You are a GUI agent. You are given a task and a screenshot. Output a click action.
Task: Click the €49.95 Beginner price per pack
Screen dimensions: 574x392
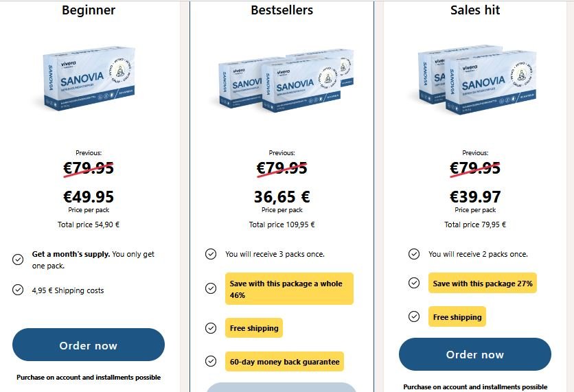pyautogui.click(x=89, y=197)
